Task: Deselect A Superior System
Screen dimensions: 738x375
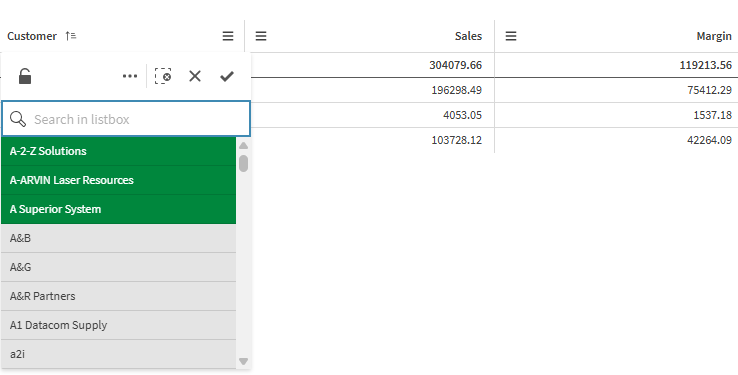Action: pos(119,209)
